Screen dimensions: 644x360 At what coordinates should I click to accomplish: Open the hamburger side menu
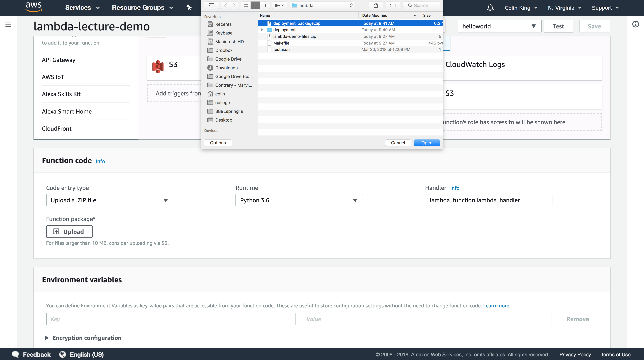coord(8,24)
